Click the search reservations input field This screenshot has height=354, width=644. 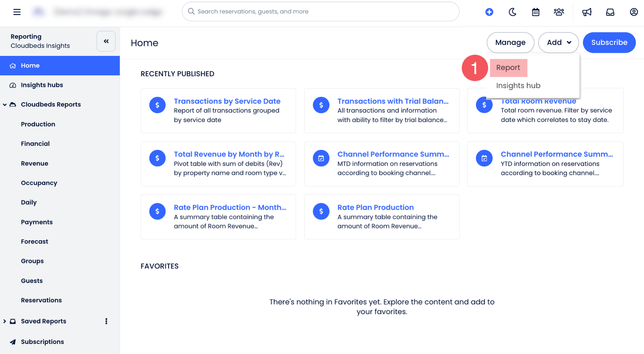coord(320,12)
